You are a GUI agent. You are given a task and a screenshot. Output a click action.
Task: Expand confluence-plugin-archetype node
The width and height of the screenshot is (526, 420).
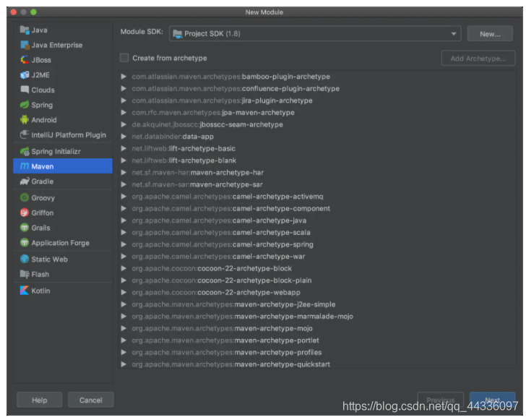(124, 89)
